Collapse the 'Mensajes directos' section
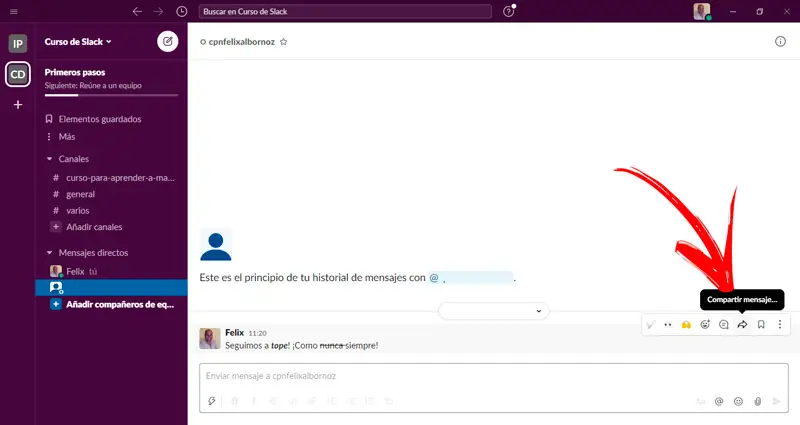The width and height of the screenshot is (800, 425). [49, 253]
